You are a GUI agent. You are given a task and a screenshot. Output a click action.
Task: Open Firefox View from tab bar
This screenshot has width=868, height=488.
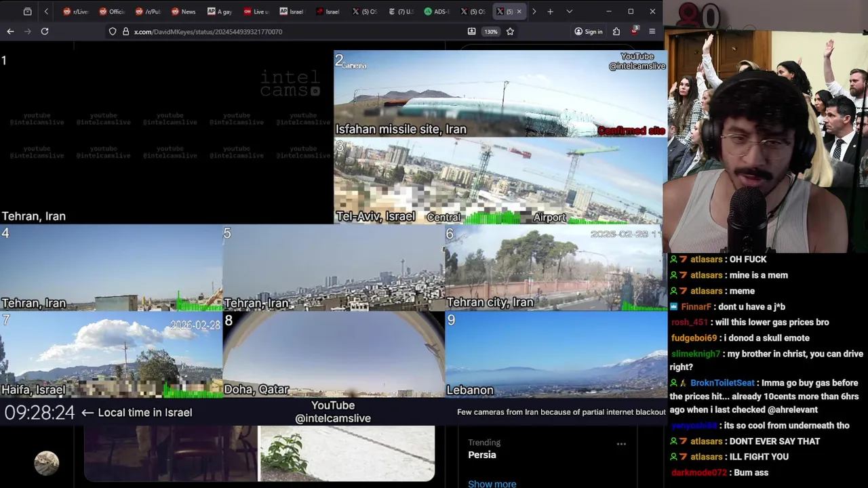[27, 12]
